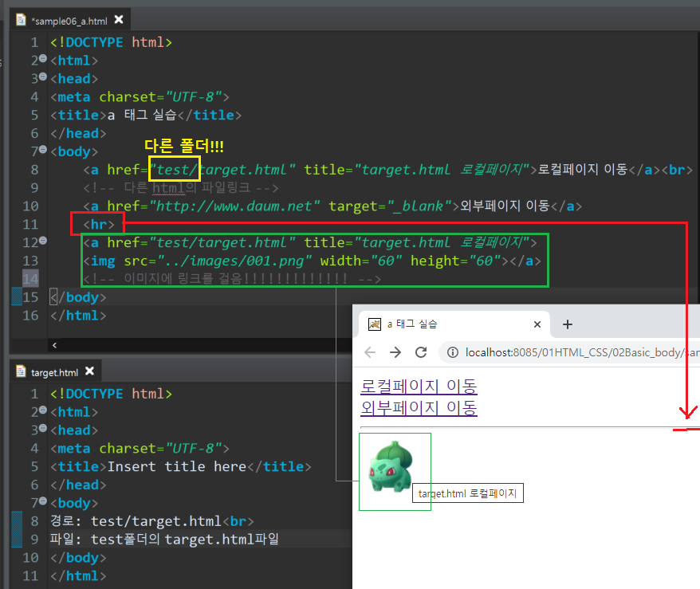Click the hr tag on line 11
Screen dimensions: 700x589
click(99, 225)
